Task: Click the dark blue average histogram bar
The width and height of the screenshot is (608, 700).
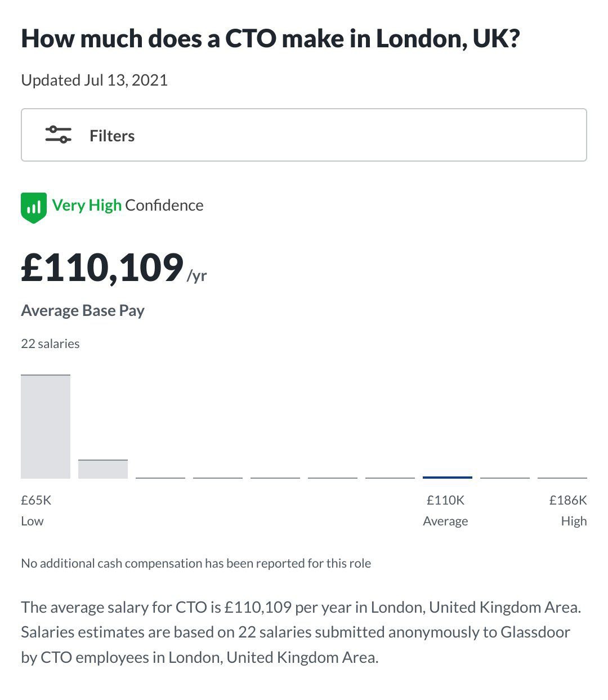Action: point(448,478)
